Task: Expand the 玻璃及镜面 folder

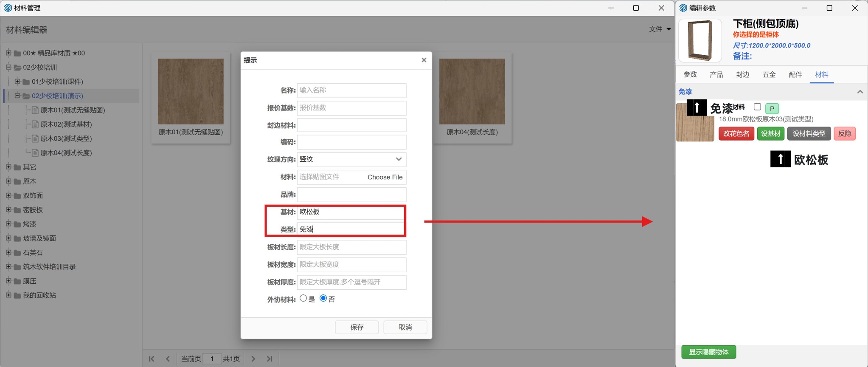Action: (8, 238)
